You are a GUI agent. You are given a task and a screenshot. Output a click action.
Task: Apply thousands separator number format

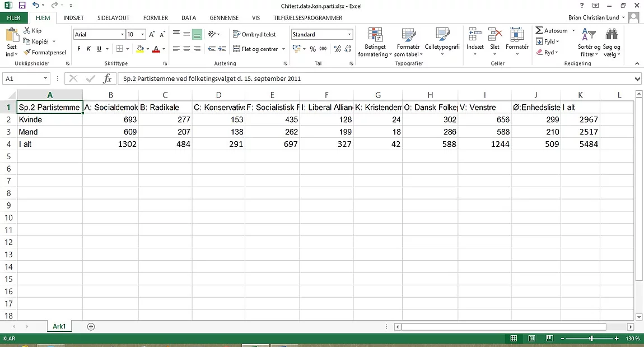coord(323,49)
